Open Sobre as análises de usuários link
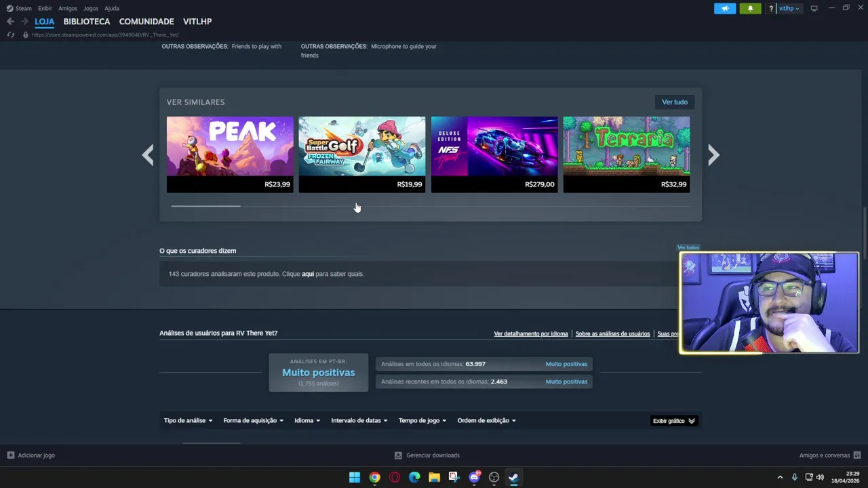 (x=612, y=333)
